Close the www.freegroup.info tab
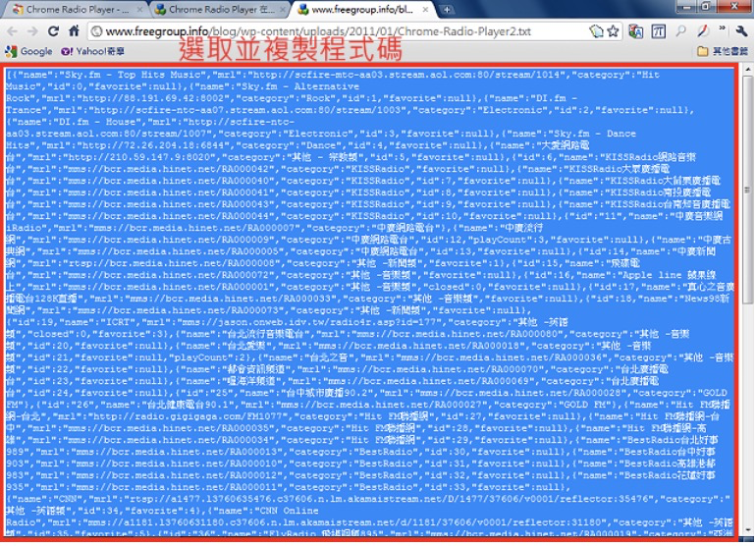The width and height of the screenshot is (756, 546). [x=426, y=9]
